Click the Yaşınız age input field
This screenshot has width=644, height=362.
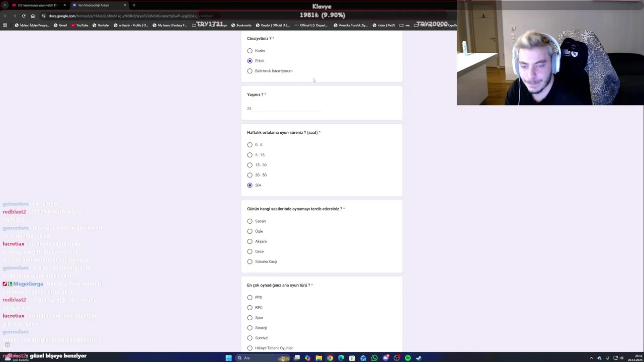coord(284,108)
